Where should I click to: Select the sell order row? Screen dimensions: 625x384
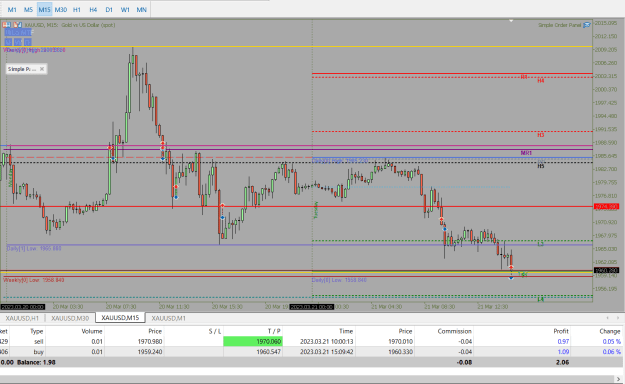pyautogui.click(x=311, y=341)
